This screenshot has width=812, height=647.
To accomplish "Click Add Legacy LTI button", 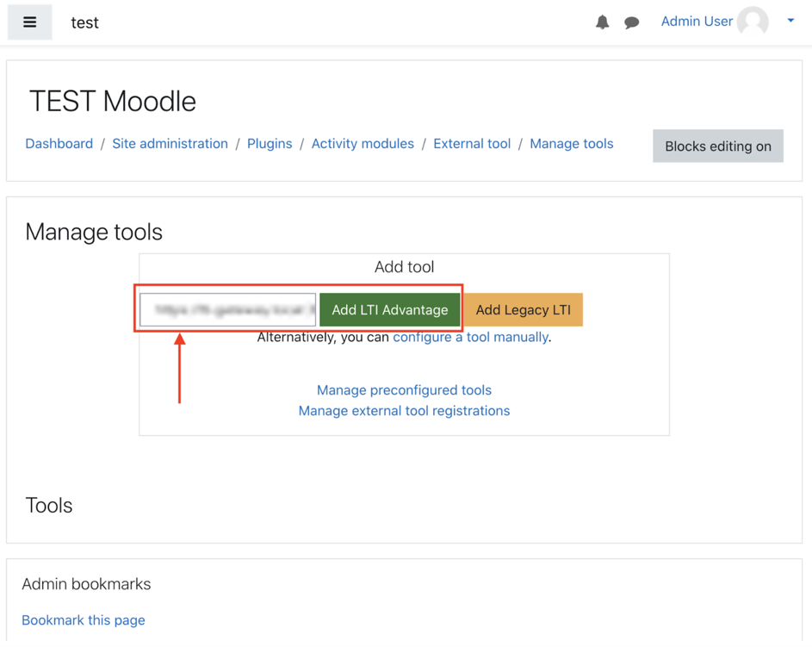I will pos(523,310).
